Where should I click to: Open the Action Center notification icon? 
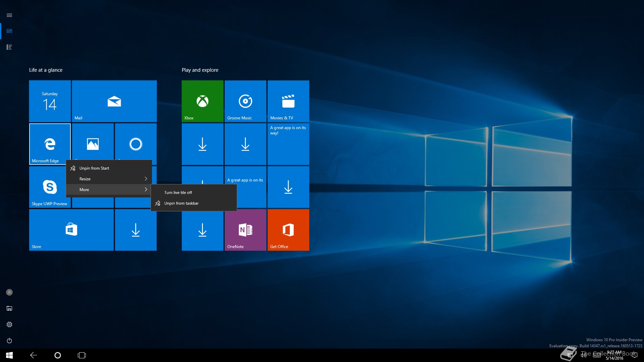click(x=634, y=355)
